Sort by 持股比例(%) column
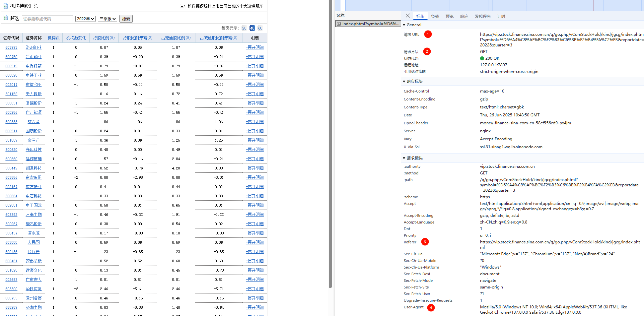The width and height of the screenshot is (644, 316). [x=104, y=38]
